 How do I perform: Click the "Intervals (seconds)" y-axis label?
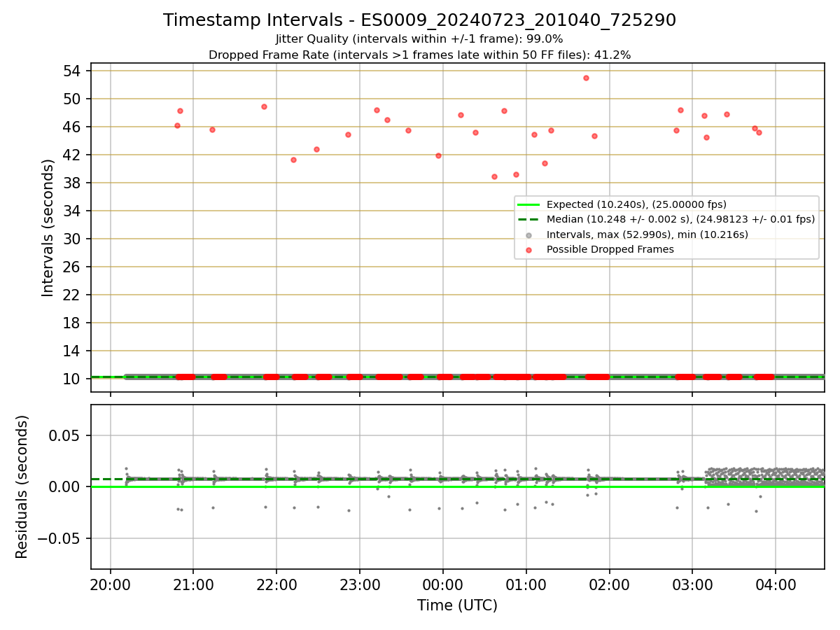[48, 227]
